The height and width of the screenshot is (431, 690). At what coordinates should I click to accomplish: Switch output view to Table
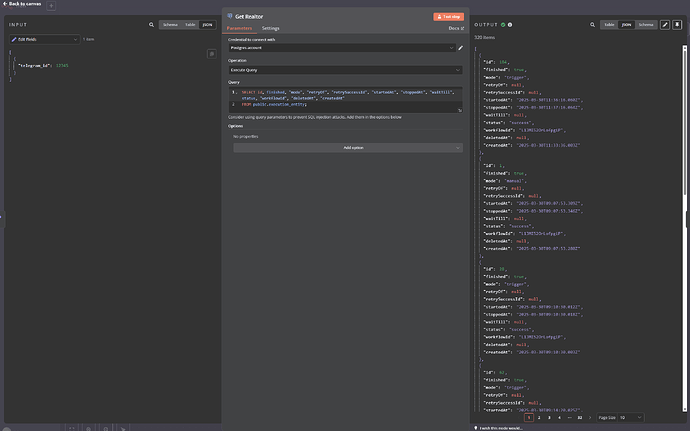coord(609,25)
